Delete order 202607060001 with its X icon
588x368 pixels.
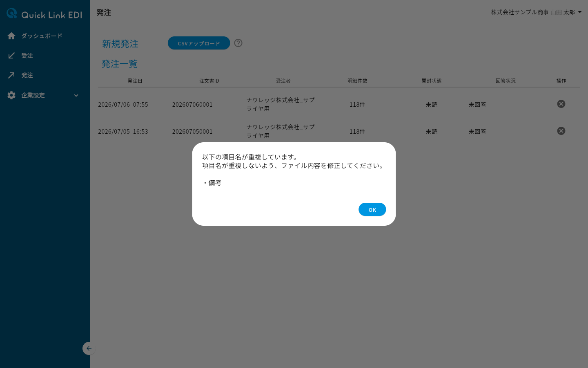(561, 104)
